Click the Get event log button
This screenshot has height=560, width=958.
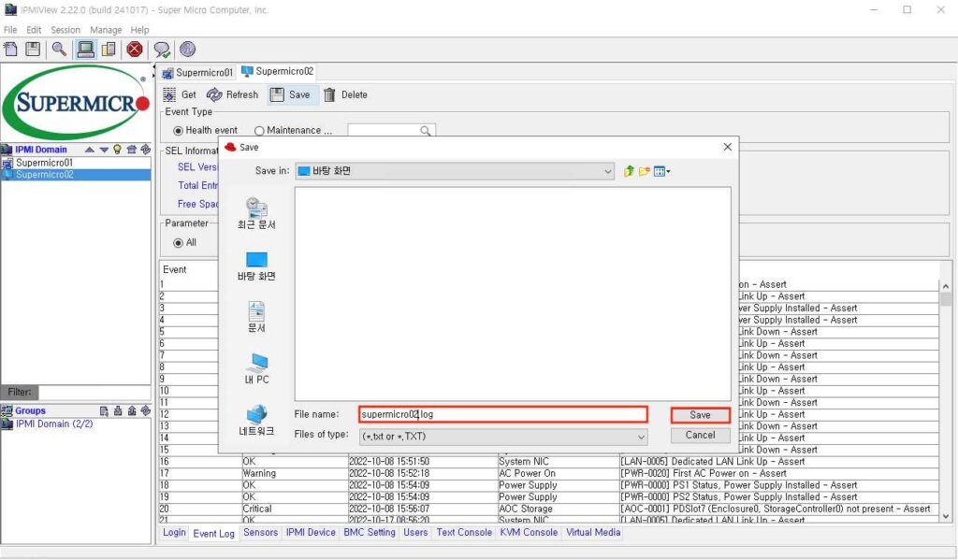click(180, 95)
